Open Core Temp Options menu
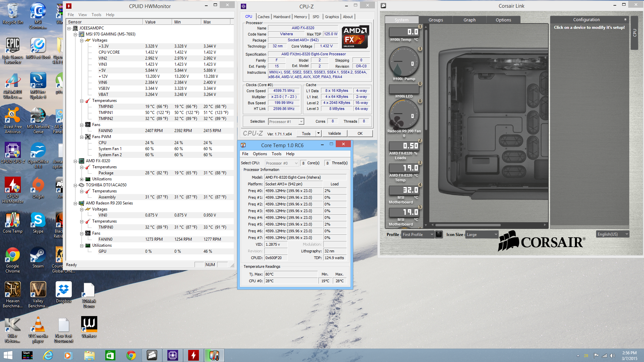The width and height of the screenshot is (644, 362). (x=260, y=154)
